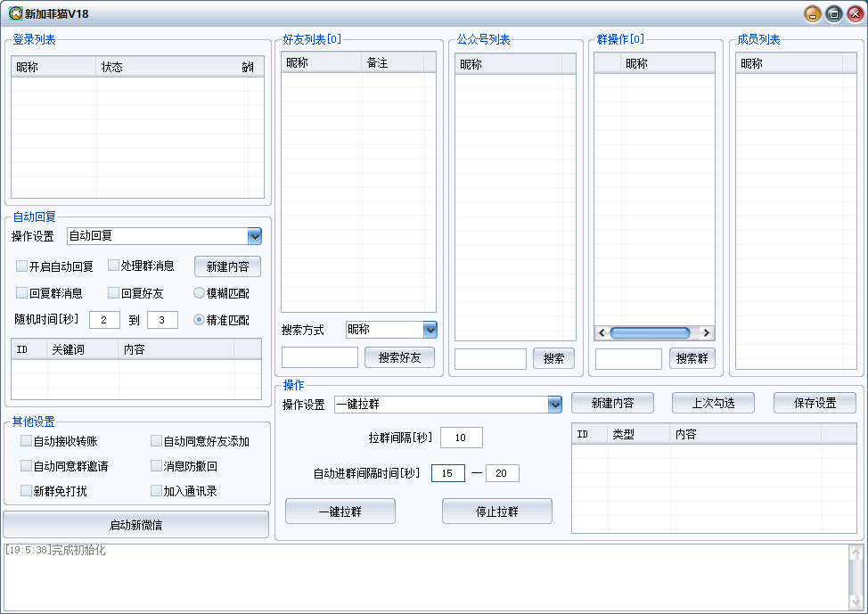
Task: Click the horizontal scrollbar thumb in group list
Action: click(x=650, y=332)
